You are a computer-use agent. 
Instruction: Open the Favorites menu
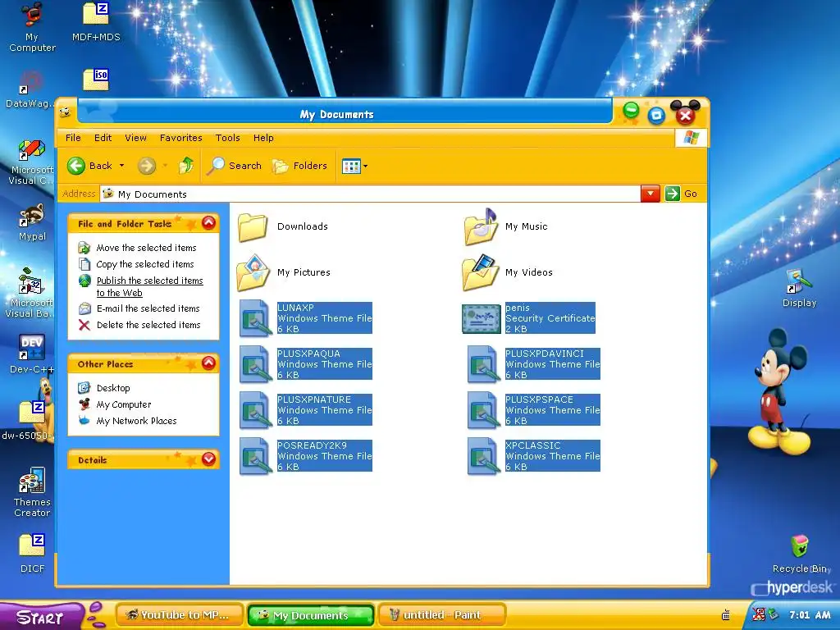point(181,138)
